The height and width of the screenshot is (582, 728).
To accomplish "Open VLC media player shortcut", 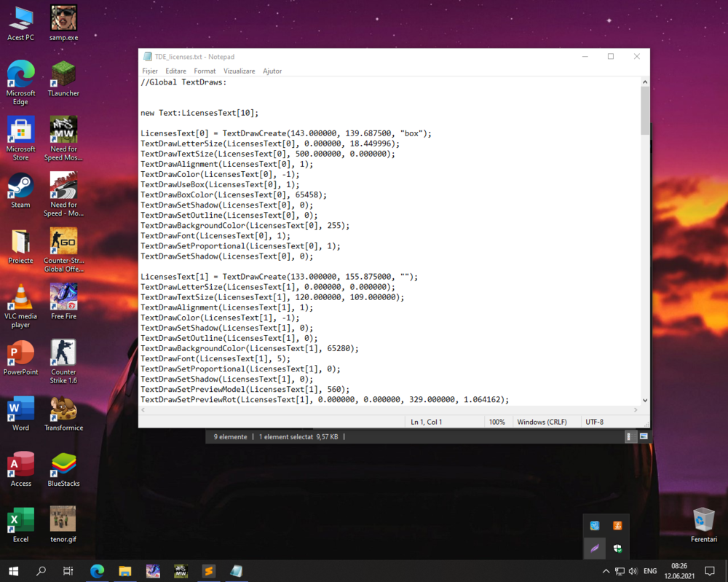I will (x=21, y=306).
